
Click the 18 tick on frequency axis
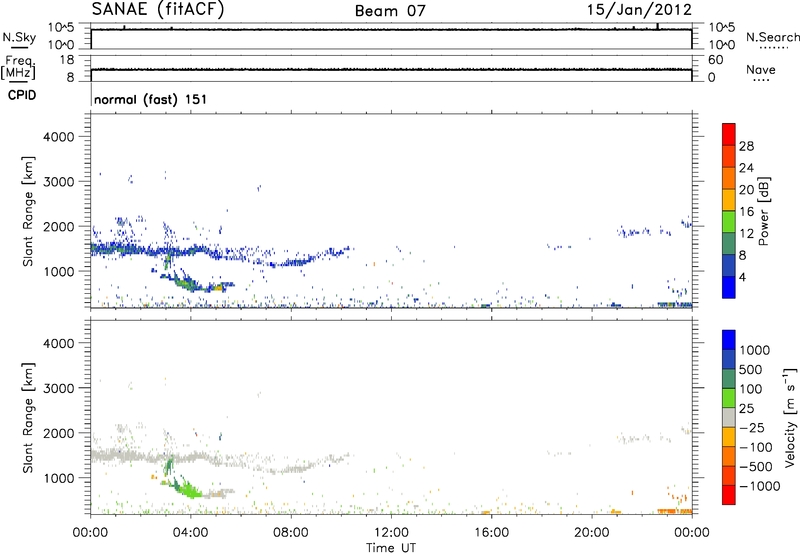click(67, 60)
